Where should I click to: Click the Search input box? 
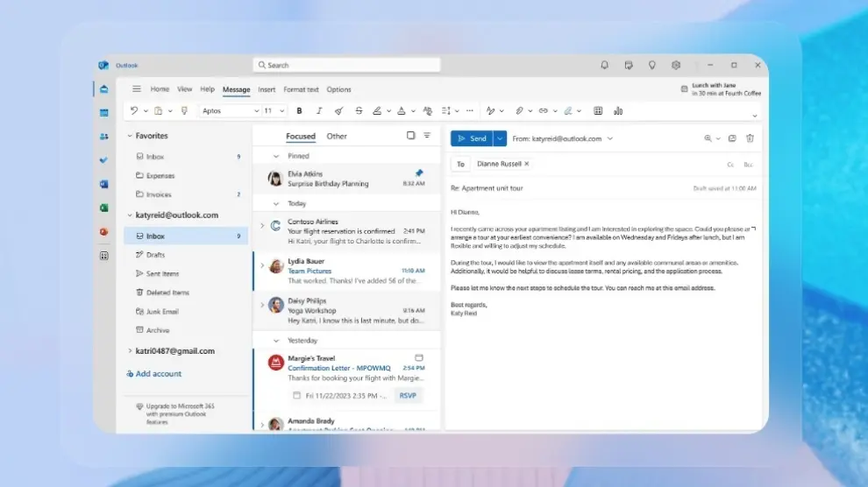pos(347,66)
